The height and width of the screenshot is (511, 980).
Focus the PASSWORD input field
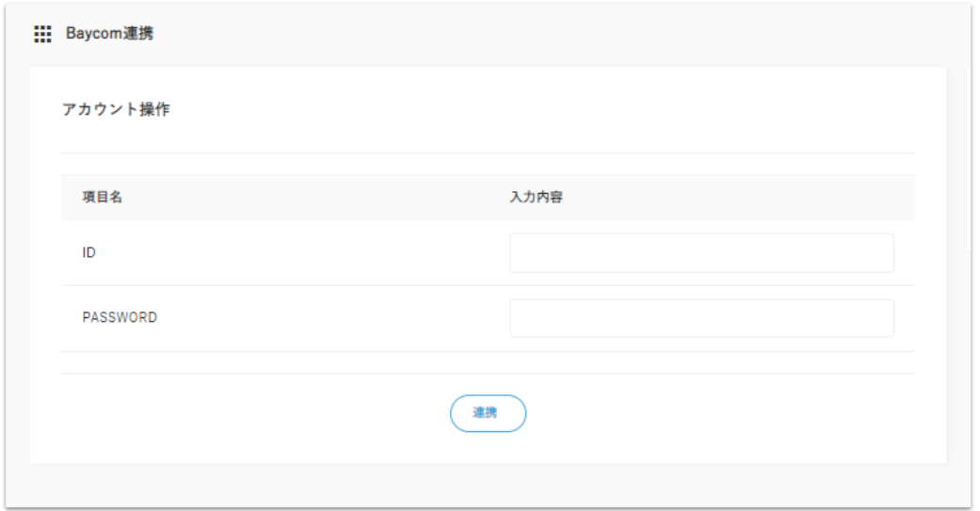point(701,318)
